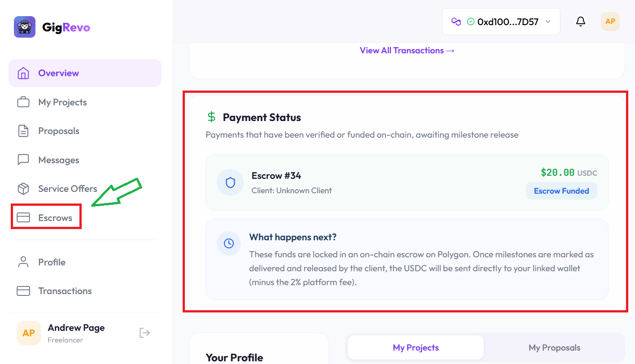The width and height of the screenshot is (635, 364).
Task: Click the shield icon on Escrow #34
Action: tap(230, 182)
